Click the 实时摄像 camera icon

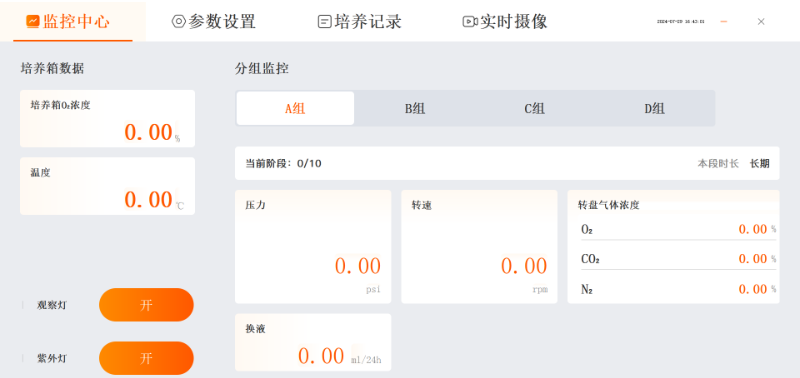click(469, 21)
